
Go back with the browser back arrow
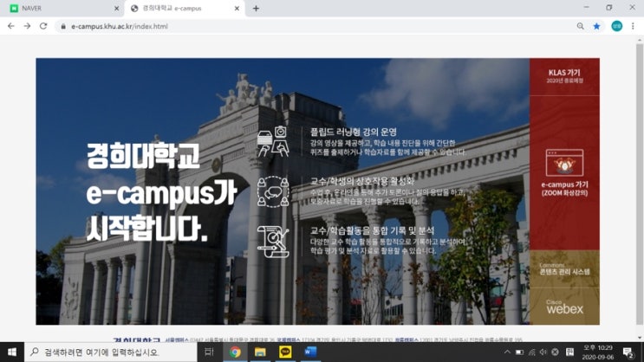coord(11,26)
